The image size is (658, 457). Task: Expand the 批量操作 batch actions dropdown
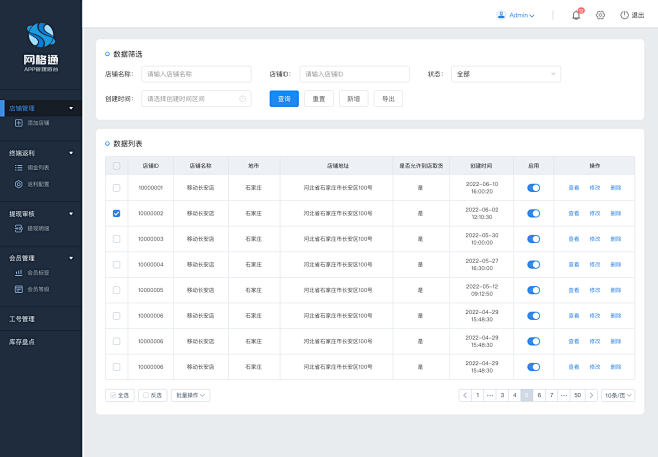190,395
